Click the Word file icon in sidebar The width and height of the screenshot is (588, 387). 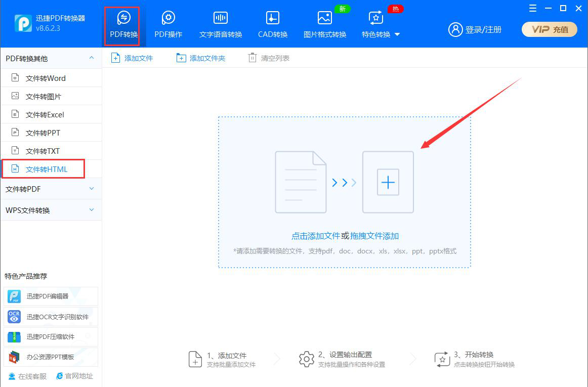15,77
